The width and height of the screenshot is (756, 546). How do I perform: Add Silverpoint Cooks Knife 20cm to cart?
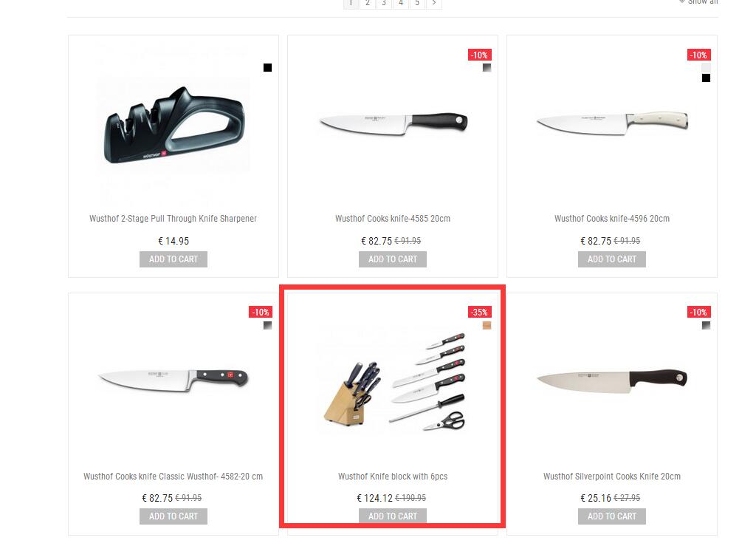click(x=612, y=516)
